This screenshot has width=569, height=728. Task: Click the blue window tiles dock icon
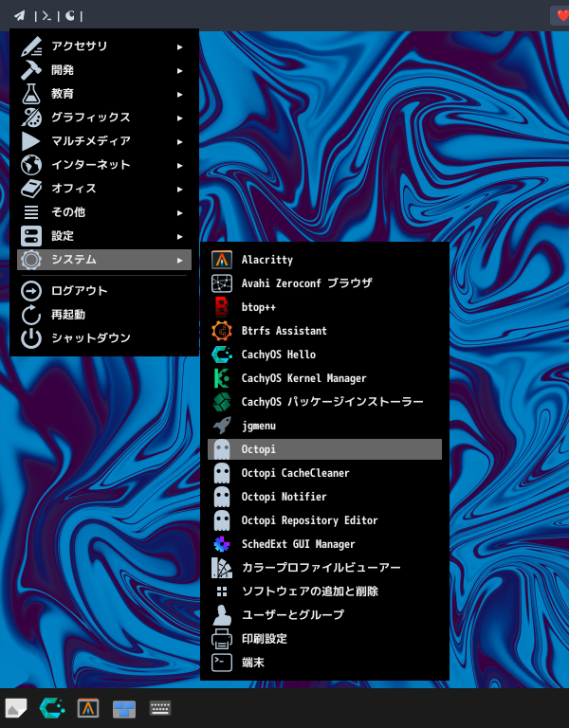(124, 708)
